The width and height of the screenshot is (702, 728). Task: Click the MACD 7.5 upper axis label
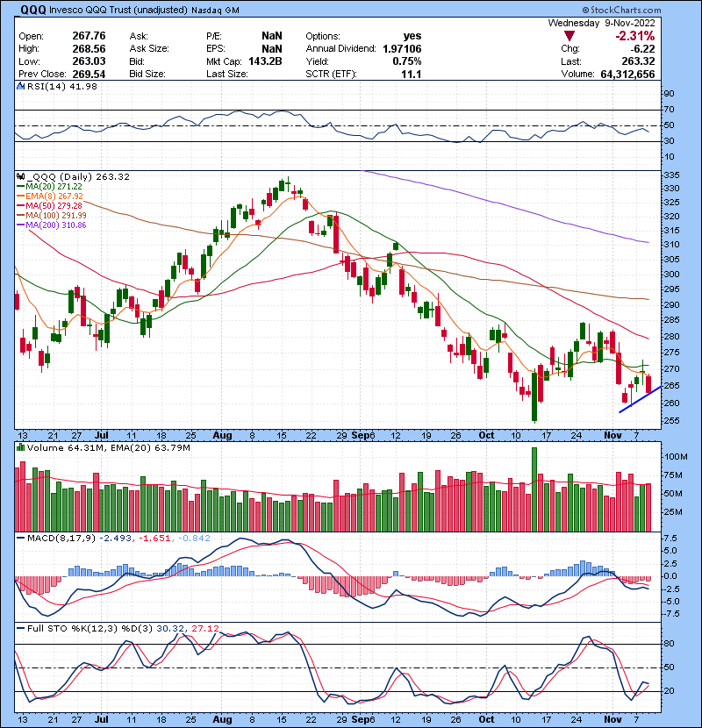[671, 539]
